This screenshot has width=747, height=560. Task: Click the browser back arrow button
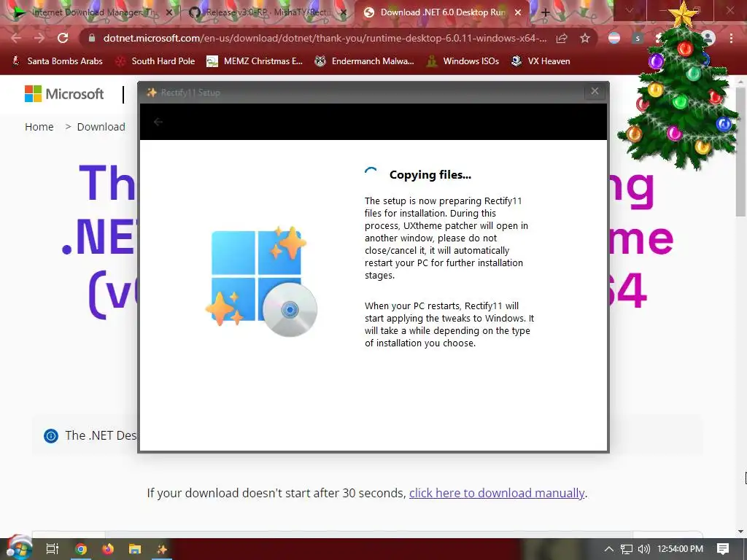click(16, 38)
